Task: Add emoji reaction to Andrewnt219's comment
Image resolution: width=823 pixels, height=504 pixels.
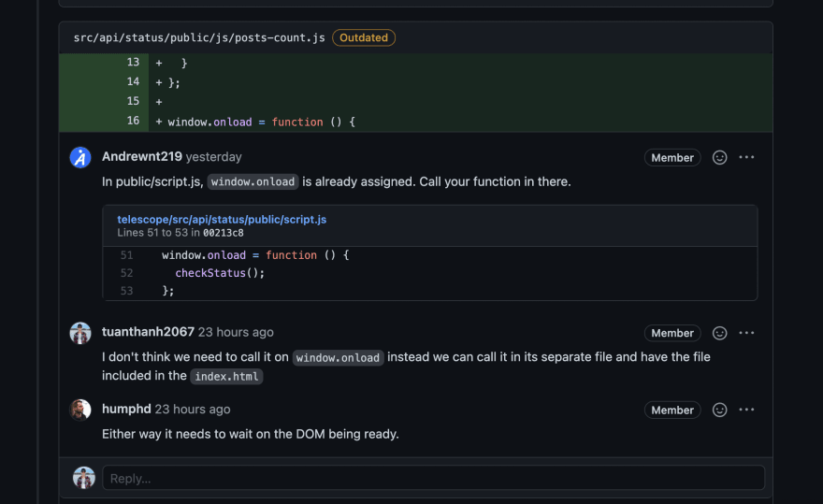Action: click(719, 157)
